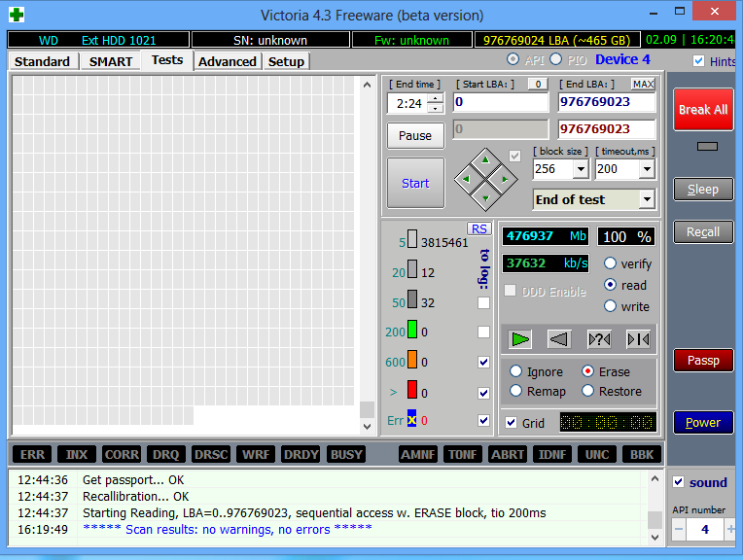Click the MAX button above End LBA
The width and height of the screenshot is (743, 560).
tap(643, 85)
